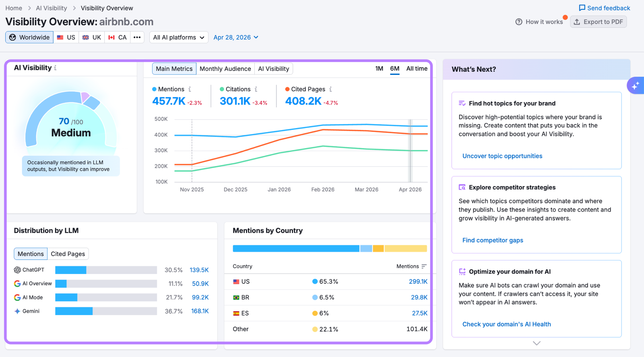
Task: Select the US region filter
Action: coord(66,37)
